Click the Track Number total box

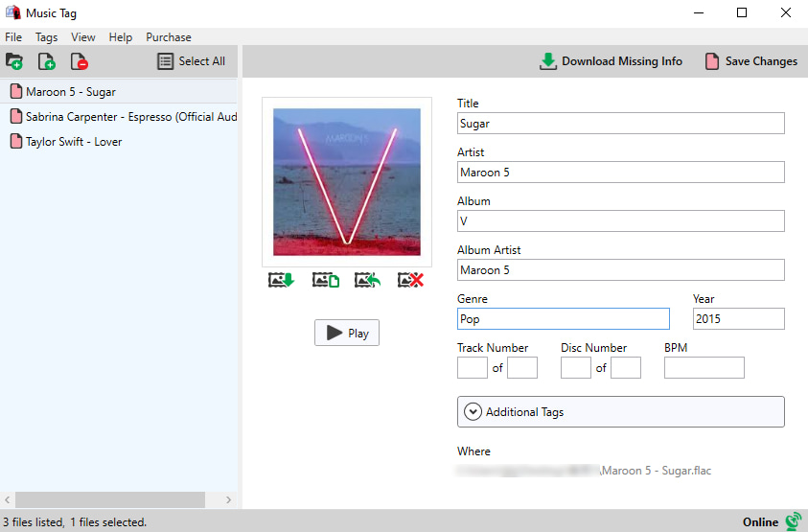tap(522, 367)
